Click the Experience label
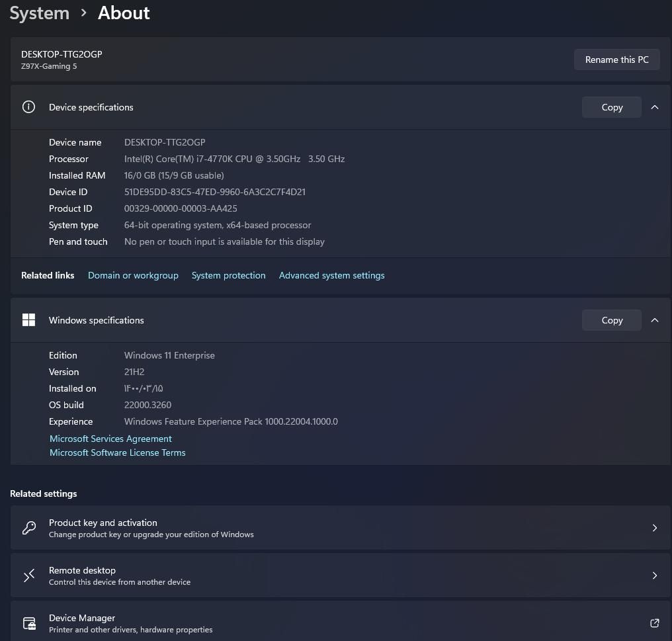Viewport: 672px width, 641px height. 71,422
